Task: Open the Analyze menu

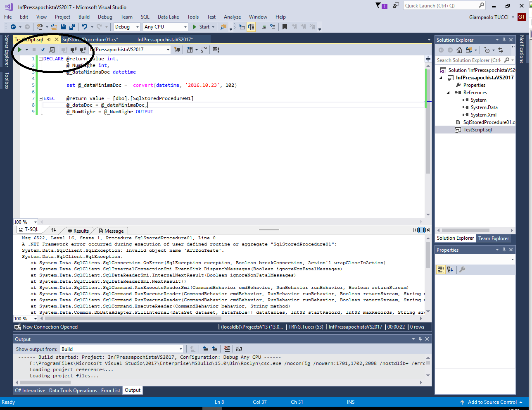Action: [232, 17]
